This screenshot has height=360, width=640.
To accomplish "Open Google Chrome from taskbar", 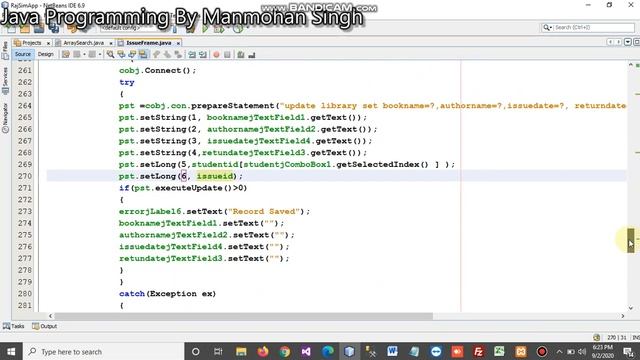I will point(284,351).
